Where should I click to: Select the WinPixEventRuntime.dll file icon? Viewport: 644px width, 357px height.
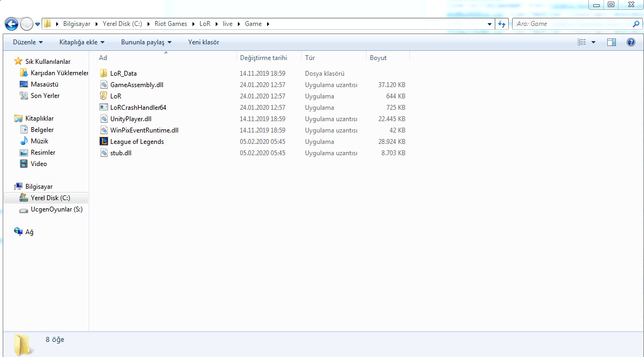point(103,130)
